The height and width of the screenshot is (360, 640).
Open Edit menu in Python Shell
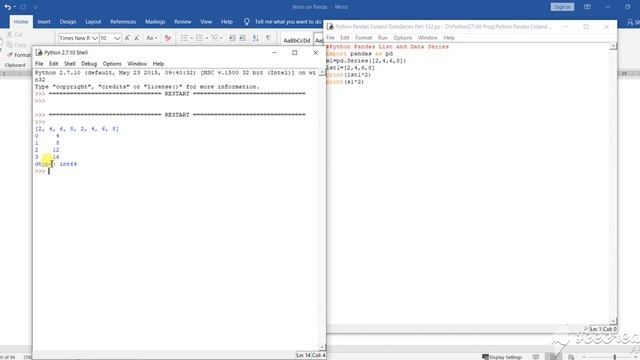point(53,64)
